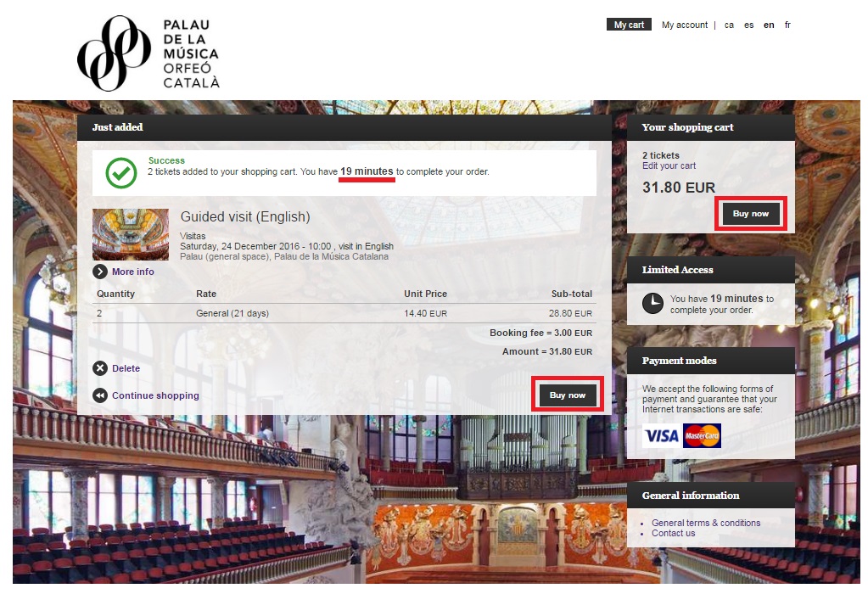Click the green success checkmark icon

pyautogui.click(x=121, y=173)
